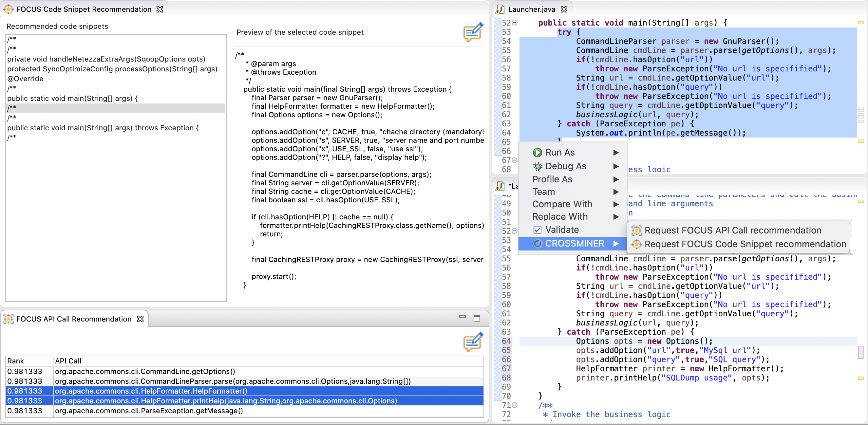Close the FOCUS Code Snippet Recommendation tab

160,9
